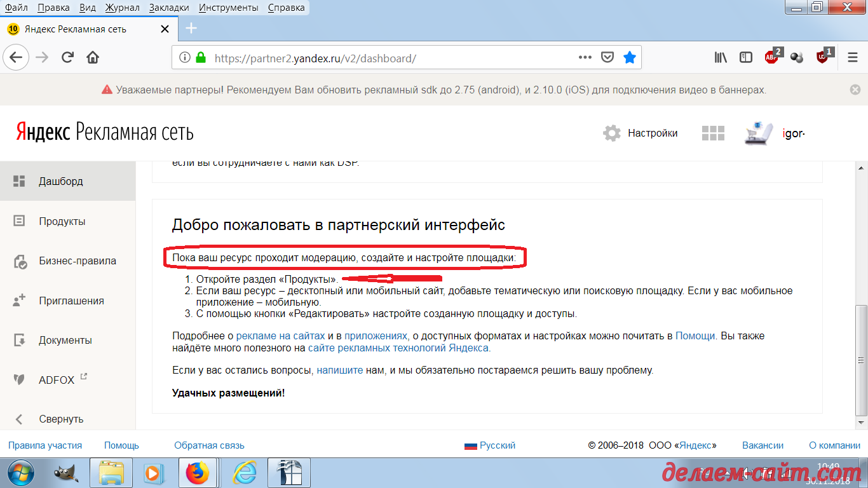Follow the приложениях link
Image resolution: width=868 pixels, height=488 pixels.
tap(376, 335)
